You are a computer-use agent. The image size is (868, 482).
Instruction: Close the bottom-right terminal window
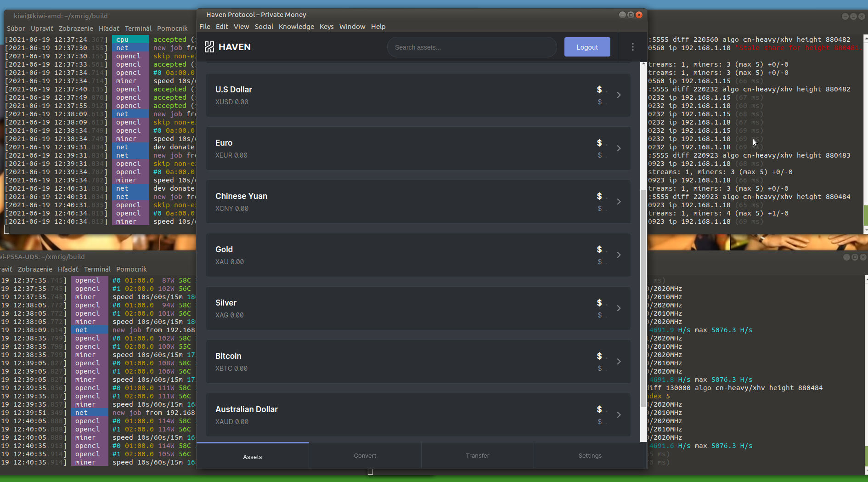pyautogui.click(x=863, y=257)
